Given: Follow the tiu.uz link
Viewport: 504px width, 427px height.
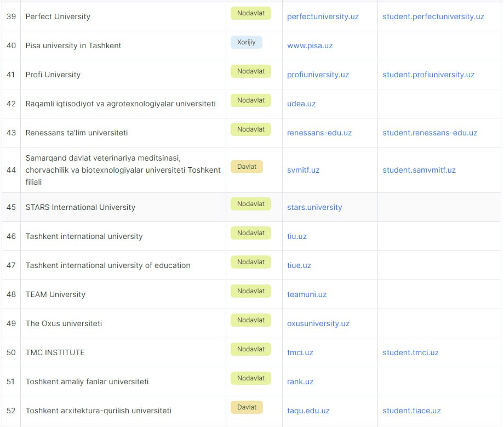Looking at the screenshot, I should (297, 236).
